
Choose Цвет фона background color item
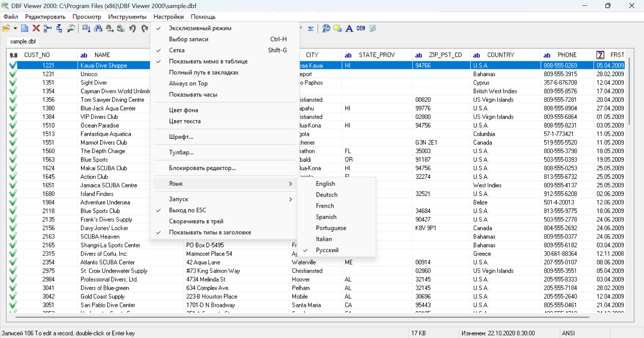point(183,110)
